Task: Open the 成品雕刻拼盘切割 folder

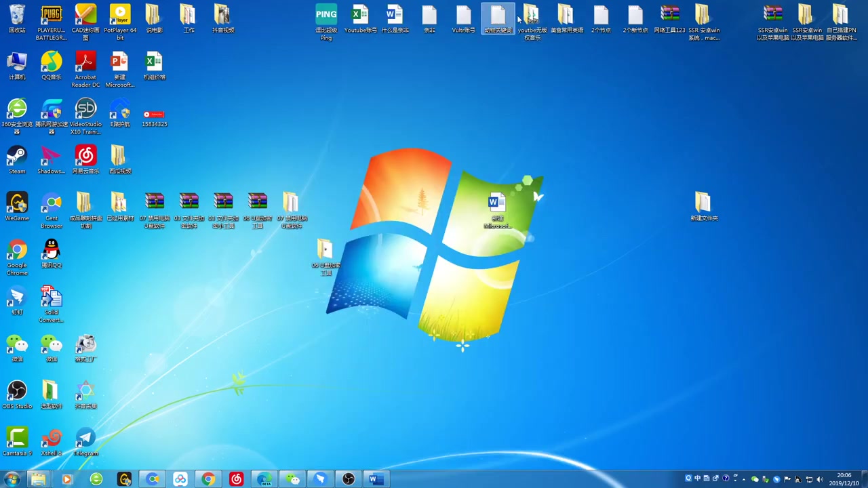Action: 85,211
